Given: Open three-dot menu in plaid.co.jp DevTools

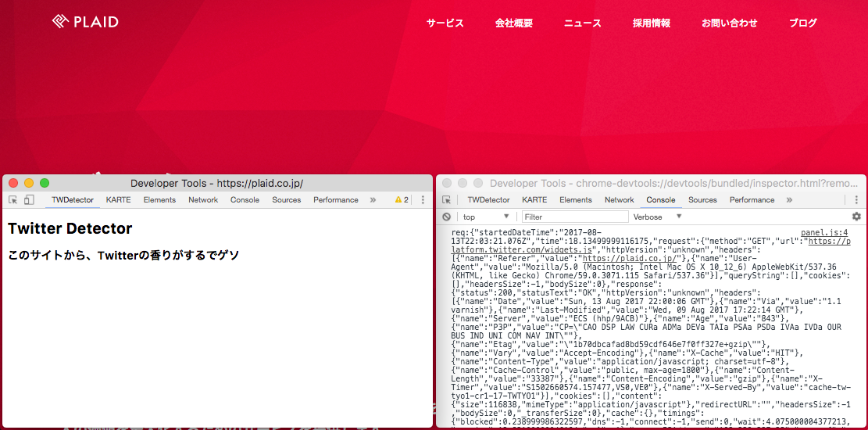Looking at the screenshot, I should point(423,200).
